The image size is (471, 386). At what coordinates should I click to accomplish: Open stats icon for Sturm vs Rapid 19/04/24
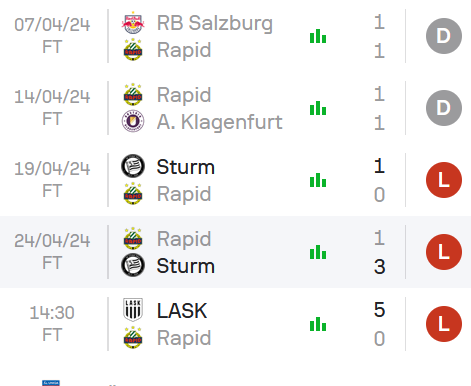click(318, 180)
